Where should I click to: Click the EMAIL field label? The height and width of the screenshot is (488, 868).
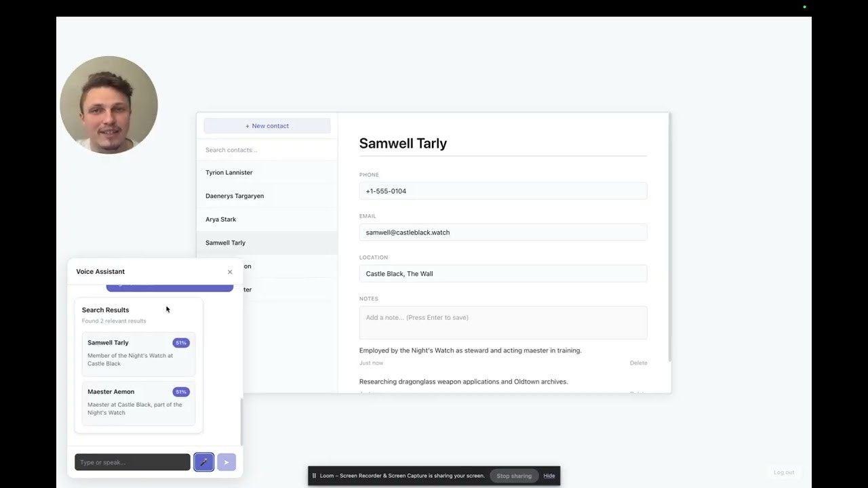tap(368, 216)
